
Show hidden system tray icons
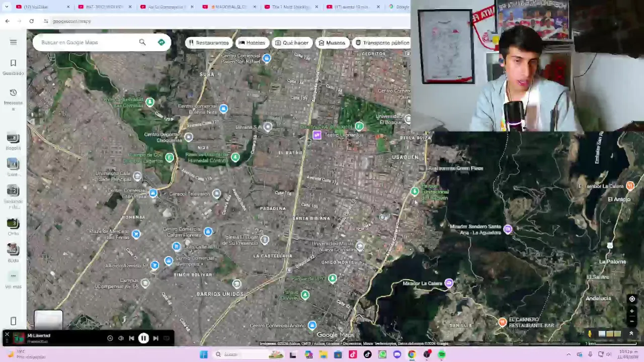[569, 354]
